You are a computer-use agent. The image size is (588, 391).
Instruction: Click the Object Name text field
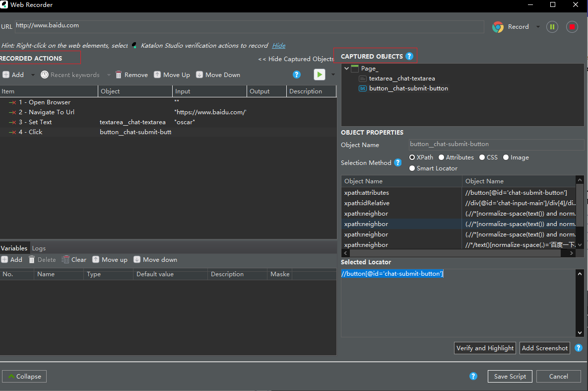coord(496,144)
